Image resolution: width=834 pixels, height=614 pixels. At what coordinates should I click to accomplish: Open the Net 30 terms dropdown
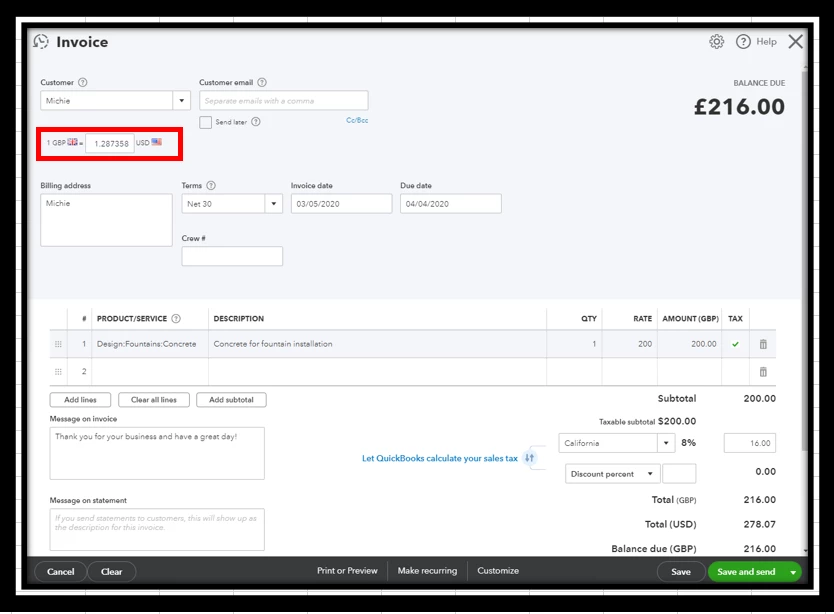point(273,204)
